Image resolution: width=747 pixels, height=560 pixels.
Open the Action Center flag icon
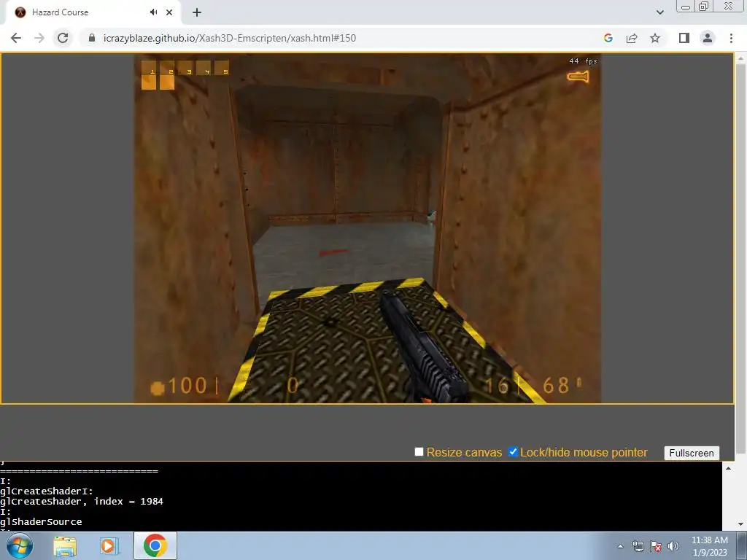(656, 546)
